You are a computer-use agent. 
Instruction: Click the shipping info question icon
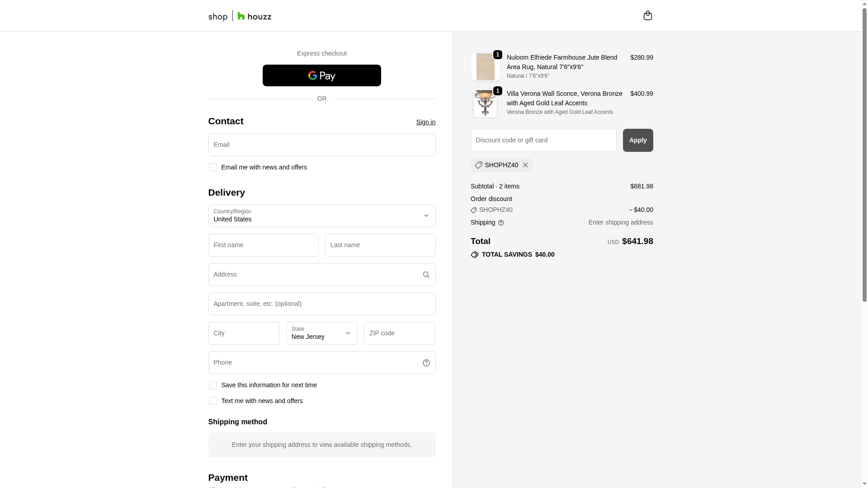[500, 223]
